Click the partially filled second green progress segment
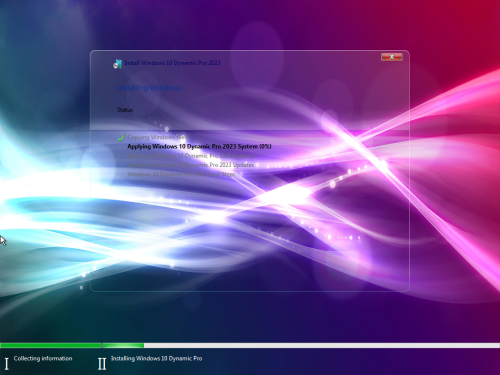 (x=123, y=346)
